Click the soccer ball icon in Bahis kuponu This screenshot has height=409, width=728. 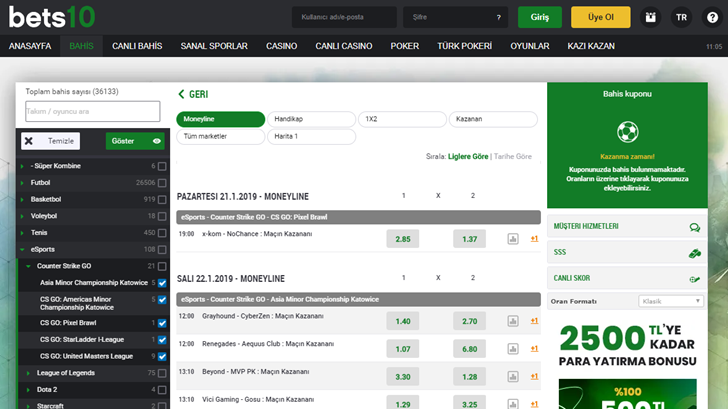pyautogui.click(x=627, y=132)
